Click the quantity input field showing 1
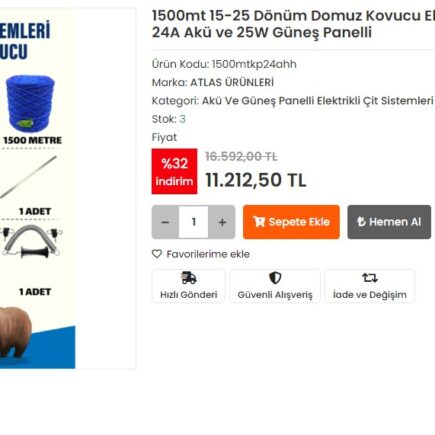This screenshot has width=435, height=435. click(194, 222)
